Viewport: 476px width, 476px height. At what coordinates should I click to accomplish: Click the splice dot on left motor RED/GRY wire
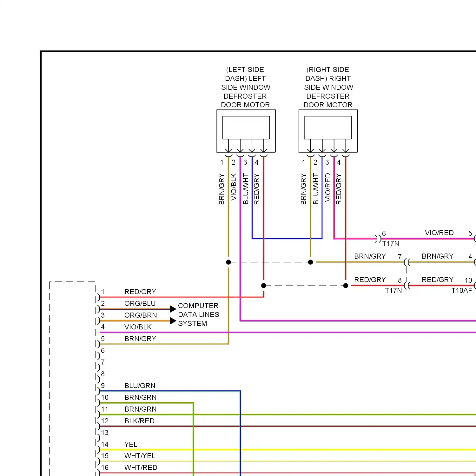pyautogui.click(x=264, y=286)
